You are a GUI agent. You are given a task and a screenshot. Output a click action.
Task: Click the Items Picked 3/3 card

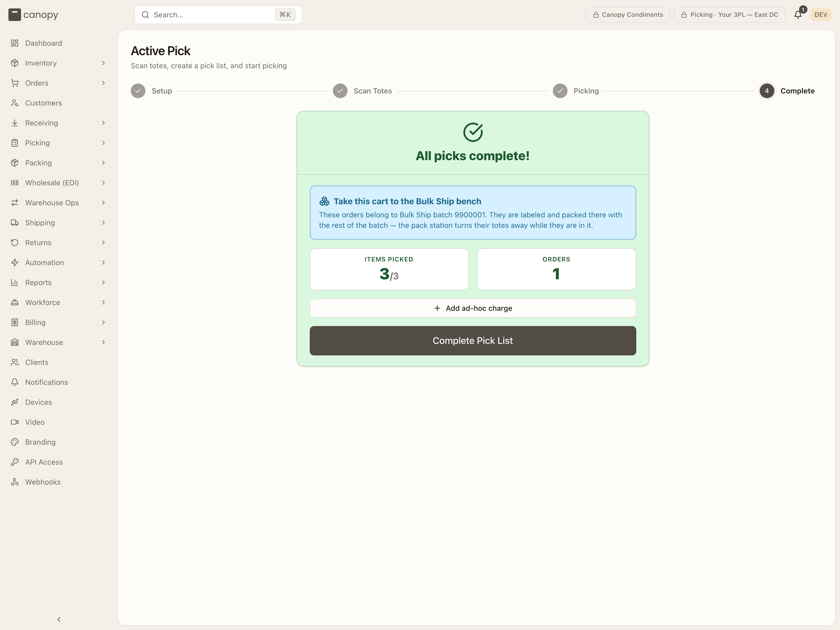coord(389,269)
